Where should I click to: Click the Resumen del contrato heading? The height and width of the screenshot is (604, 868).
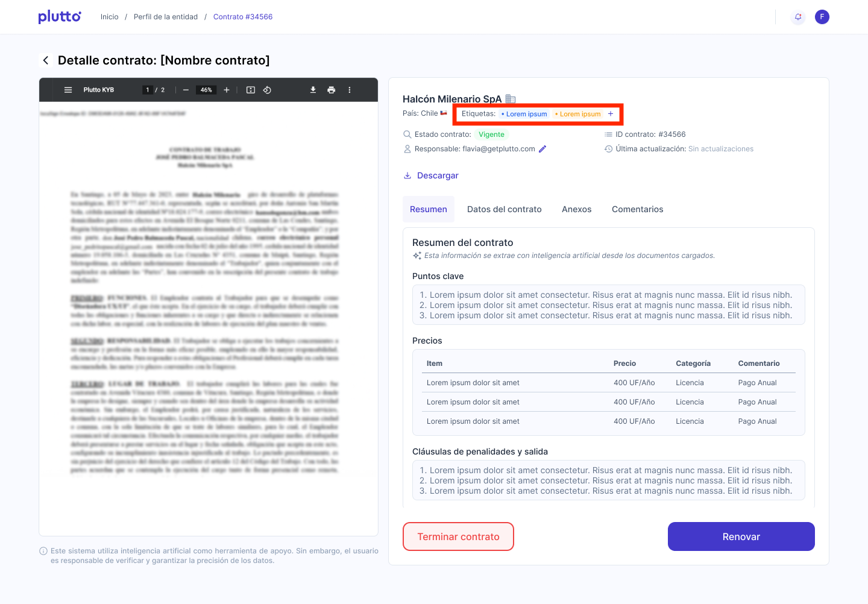pos(463,242)
